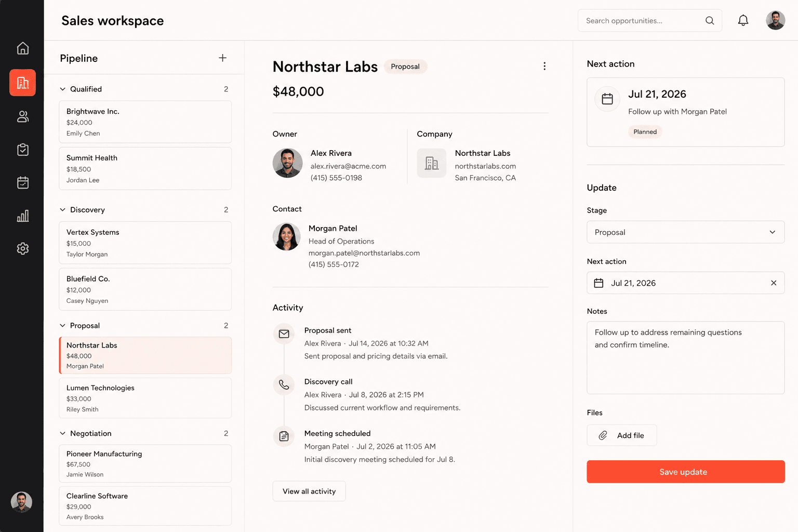
Task: Click 'Follow up with Morgan Patel' text
Action: click(x=677, y=112)
